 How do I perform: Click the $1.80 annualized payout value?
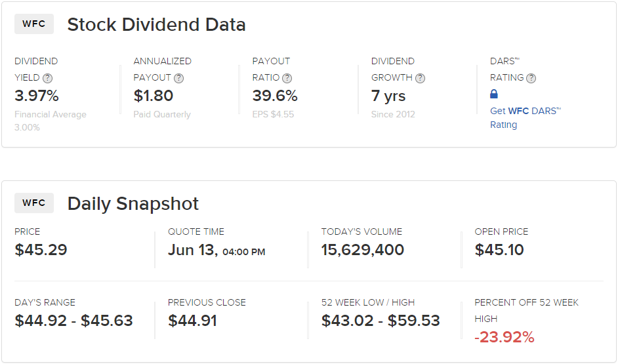154,96
